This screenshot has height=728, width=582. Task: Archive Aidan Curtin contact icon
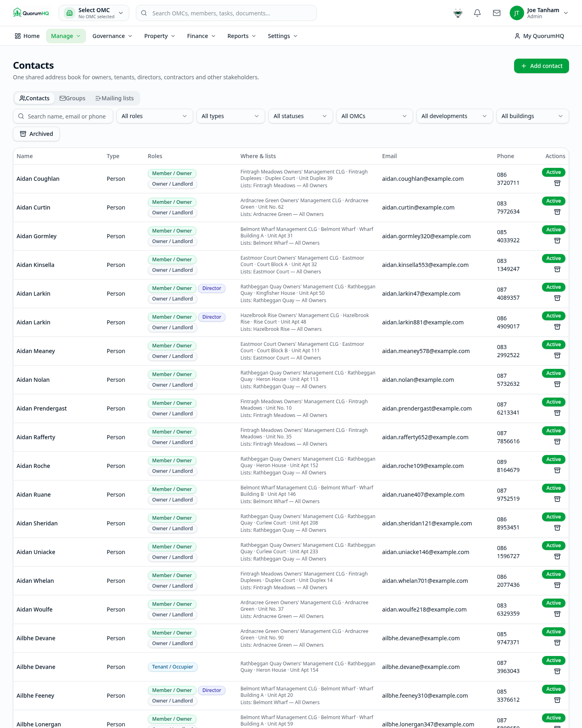click(557, 212)
